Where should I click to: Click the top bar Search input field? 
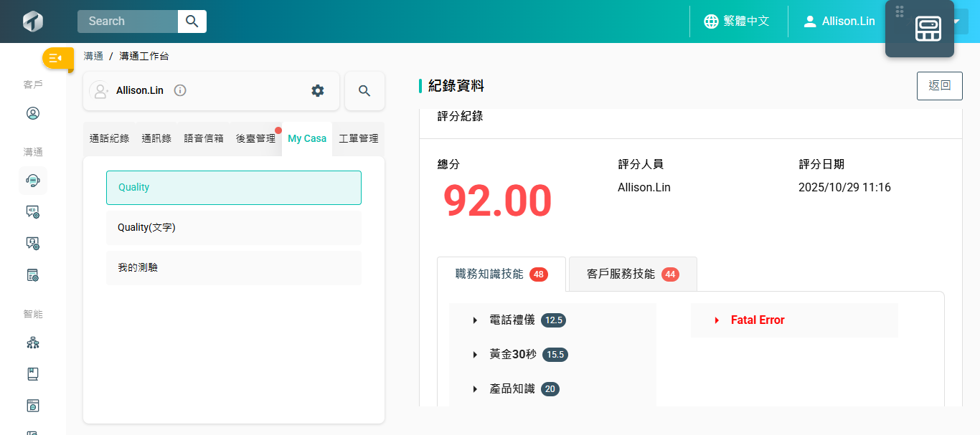128,21
